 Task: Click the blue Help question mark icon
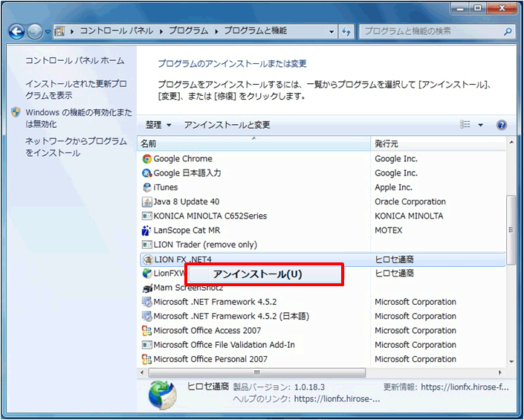tap(502, 126)
